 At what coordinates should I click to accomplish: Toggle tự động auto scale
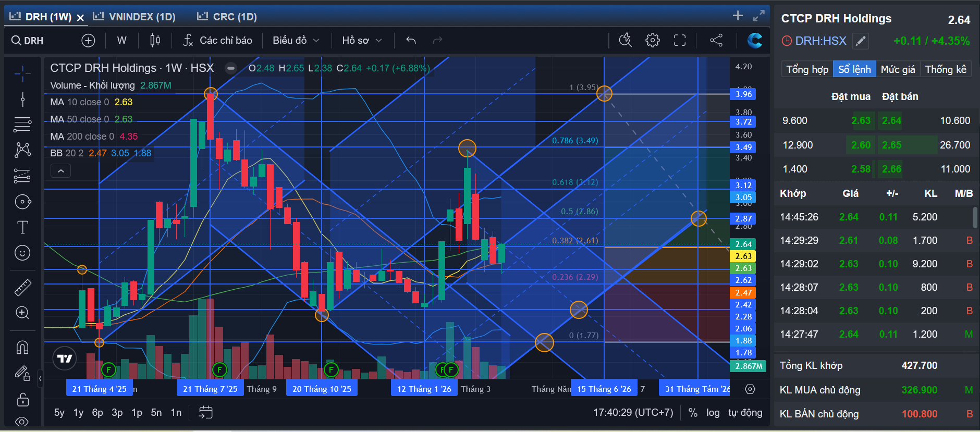[x=745, y=413]
